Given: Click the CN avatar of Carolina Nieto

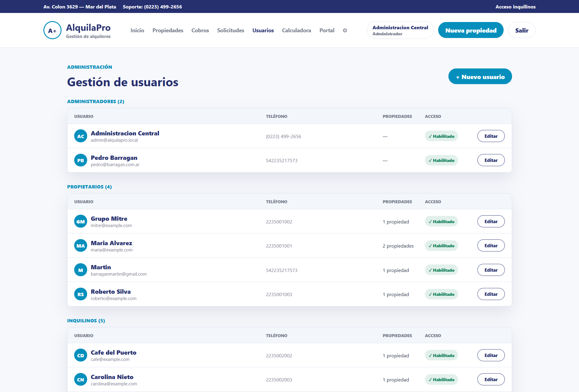Looking at the screenshot, I should (x=81, y=380).
